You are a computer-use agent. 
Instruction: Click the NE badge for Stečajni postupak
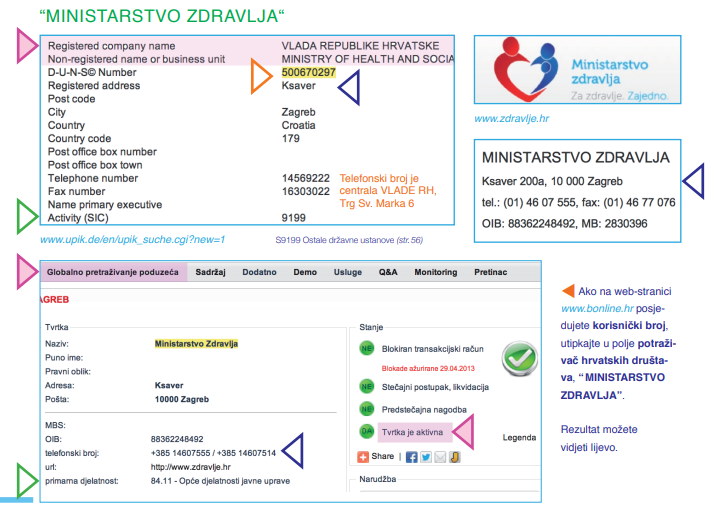pos(367,386)
